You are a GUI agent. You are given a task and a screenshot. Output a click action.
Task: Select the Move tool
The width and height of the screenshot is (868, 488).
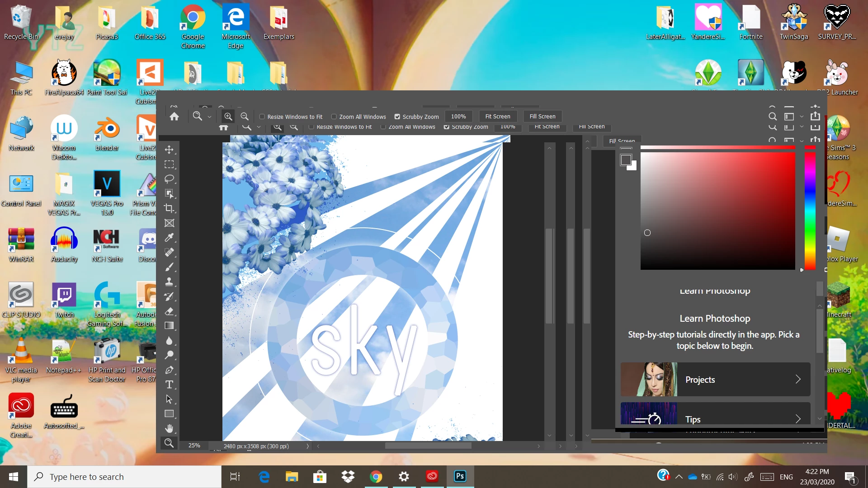pyautogui.click(x=169, y=150)
